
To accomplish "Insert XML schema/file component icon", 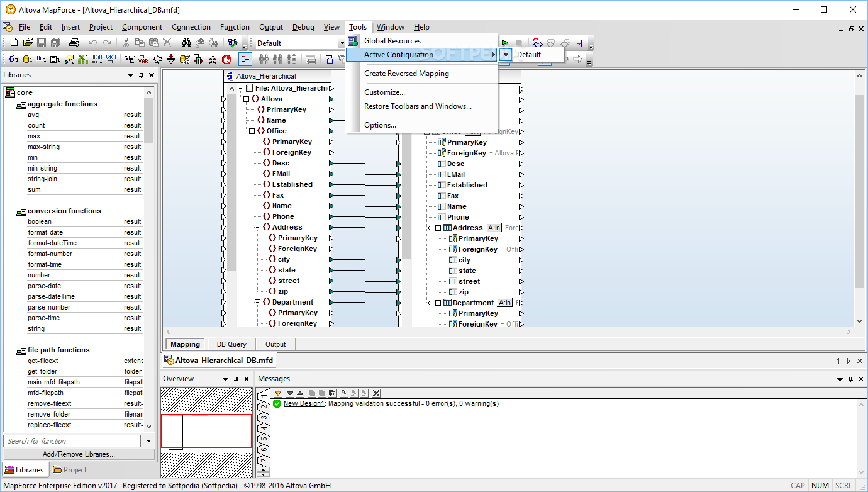I will pyautogui.click(x=13, y=59).
